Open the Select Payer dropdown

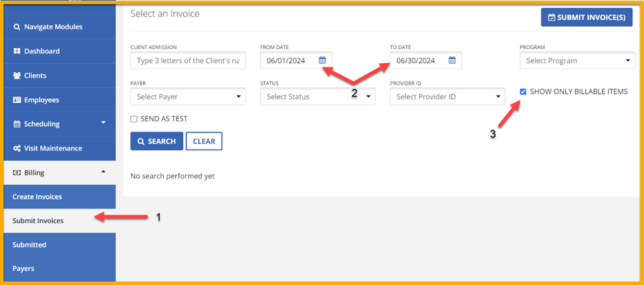[x=188, y=97]
